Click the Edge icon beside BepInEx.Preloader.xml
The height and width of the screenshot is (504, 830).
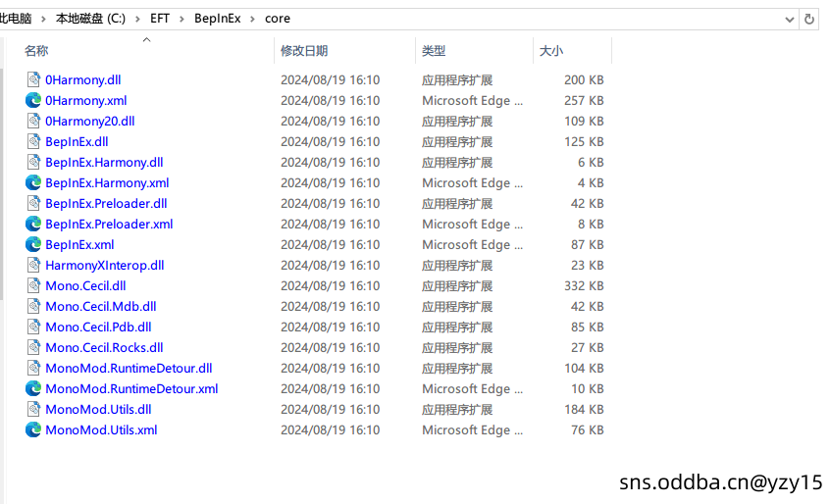(33, 225)
